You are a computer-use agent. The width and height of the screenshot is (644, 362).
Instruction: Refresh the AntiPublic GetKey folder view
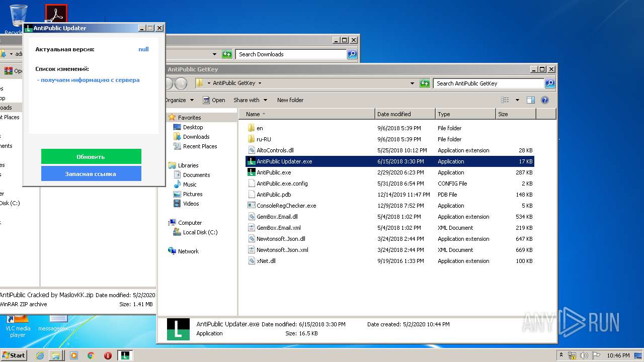click(425, 83)
